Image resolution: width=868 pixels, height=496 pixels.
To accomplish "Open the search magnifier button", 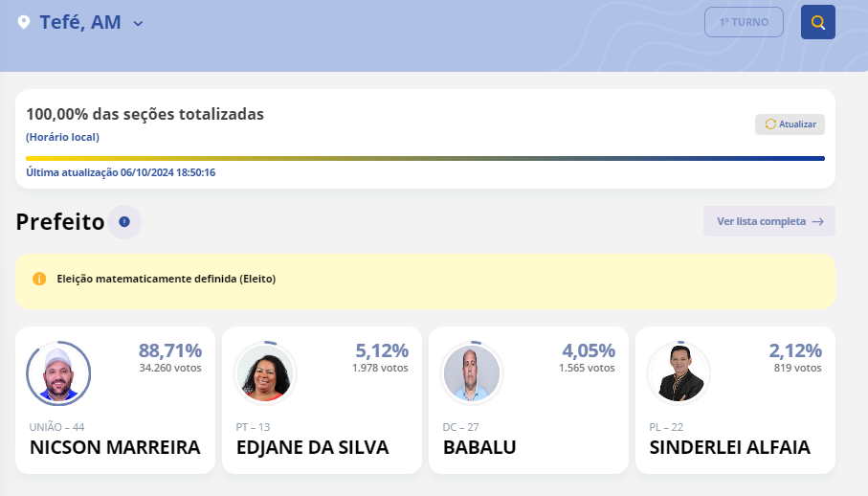I will (817, 22).
